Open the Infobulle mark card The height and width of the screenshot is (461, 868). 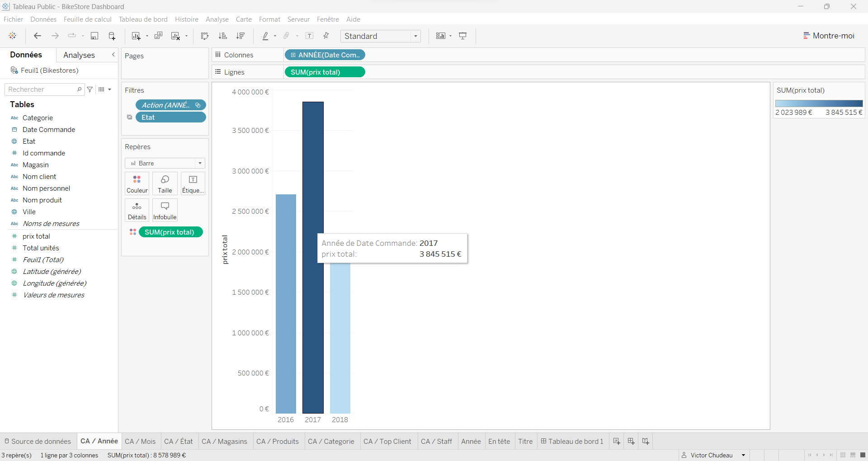click(x=165, y=210)
